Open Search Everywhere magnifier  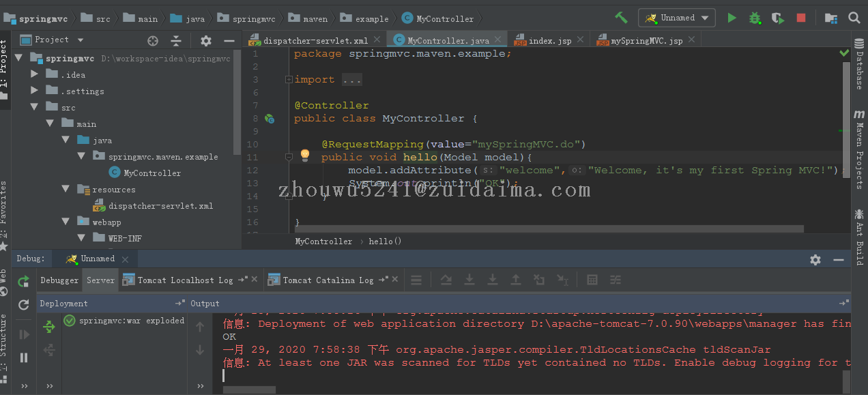(x=854, y=18)
